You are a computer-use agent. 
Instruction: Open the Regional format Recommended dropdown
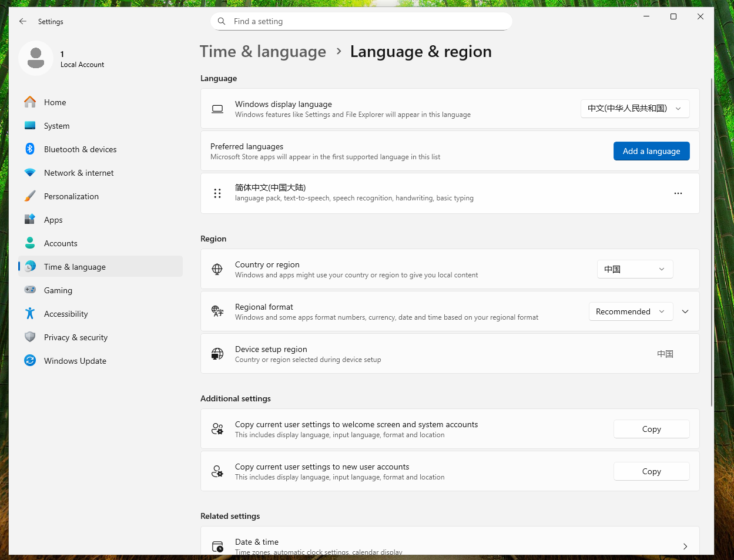631,311
